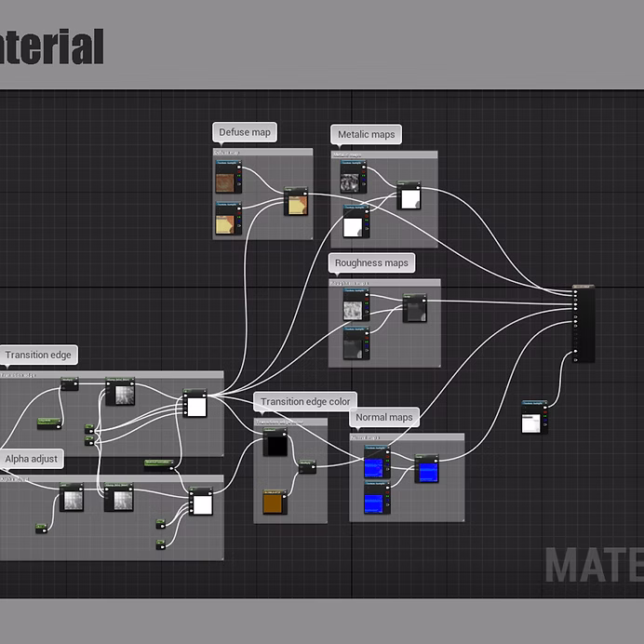Select dark grey texture sample in Roughness maps
The height and width of the screenshot is (644, 644).
tap(356, 343)
